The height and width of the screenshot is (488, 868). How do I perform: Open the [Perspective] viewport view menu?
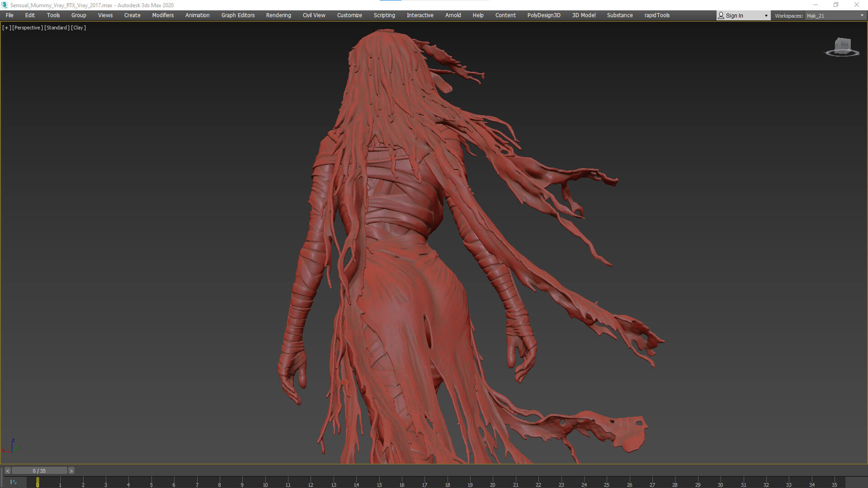click(x=28, y=28)
